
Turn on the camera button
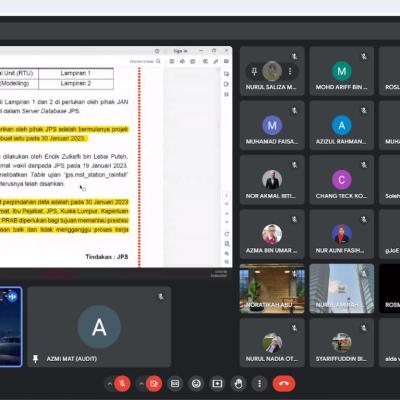point(154,384)
